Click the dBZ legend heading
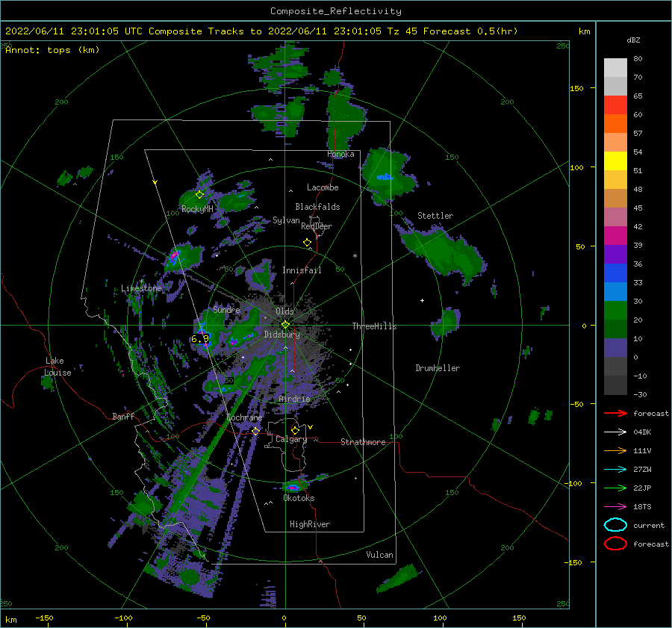 tap(633, 40)
